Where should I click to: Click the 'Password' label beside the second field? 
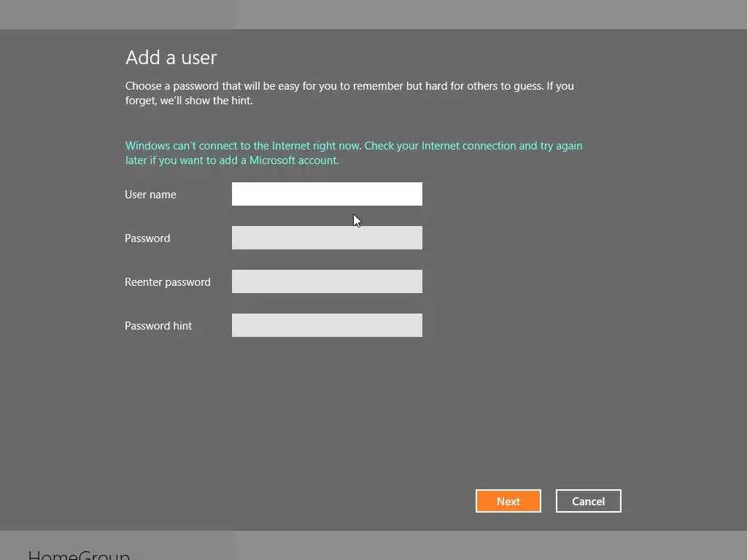[147, 238]
